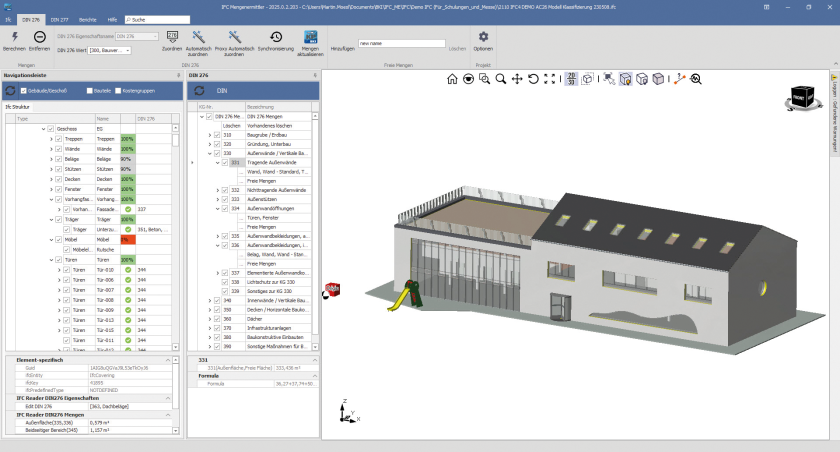
Task: Expand the 320 Gründung, Unterbau node
Action: [x=209, y=145]
